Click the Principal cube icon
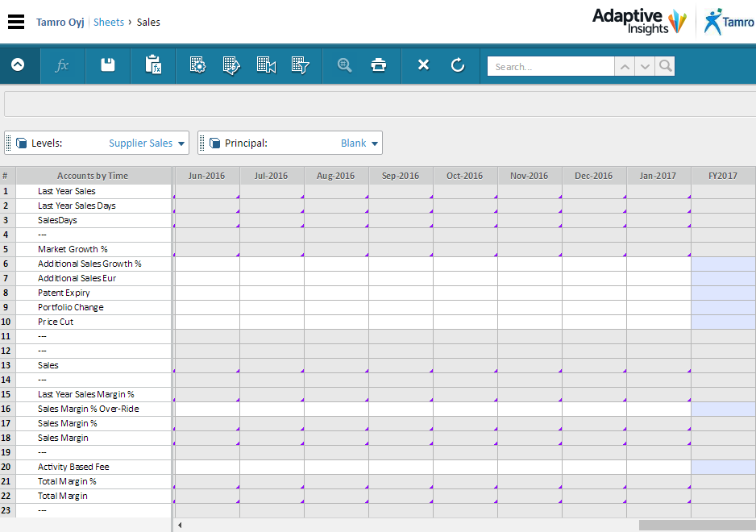 point(214,143)
